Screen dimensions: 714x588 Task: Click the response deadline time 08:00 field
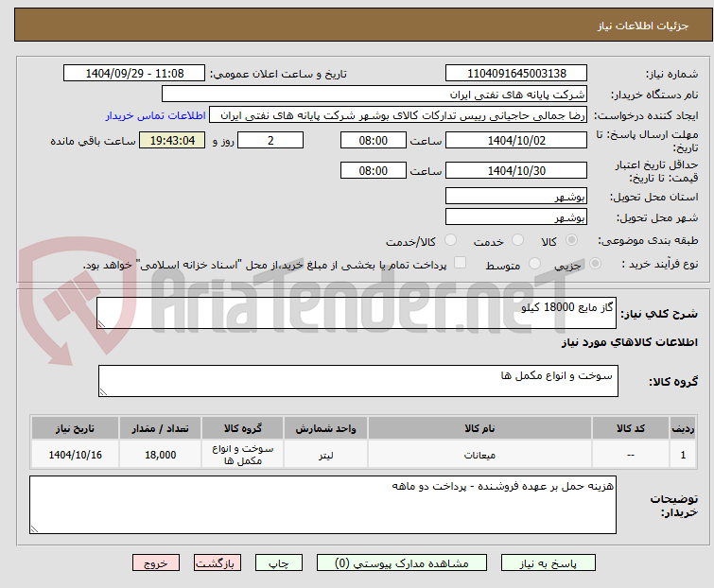pos(374,140)
